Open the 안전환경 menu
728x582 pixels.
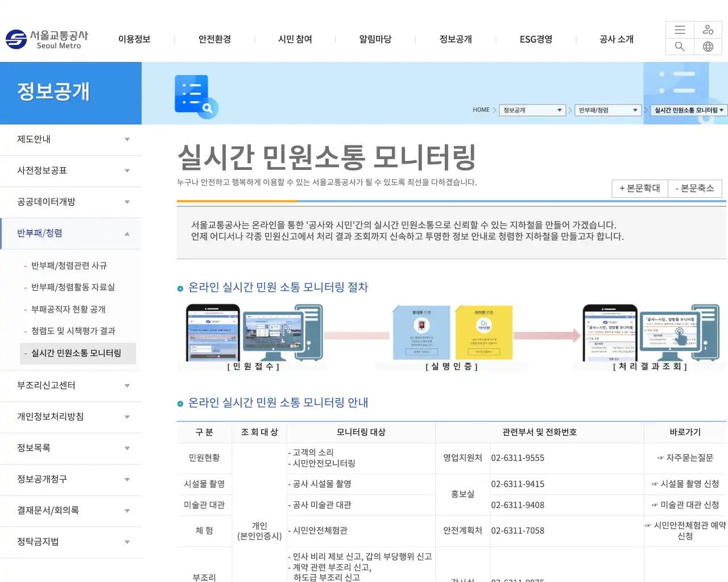(x=214, y=39)
